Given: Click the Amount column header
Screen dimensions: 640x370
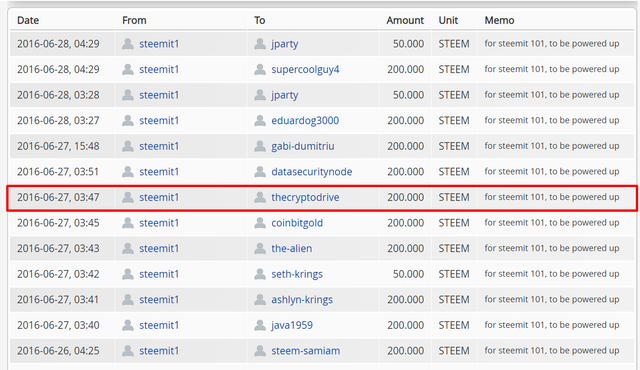Looking at the screenshot, I should pos(405,20).
